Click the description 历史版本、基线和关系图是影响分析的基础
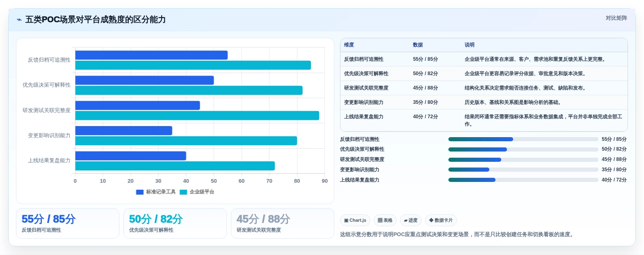This screenshot has width=644, height=255. 513,102
